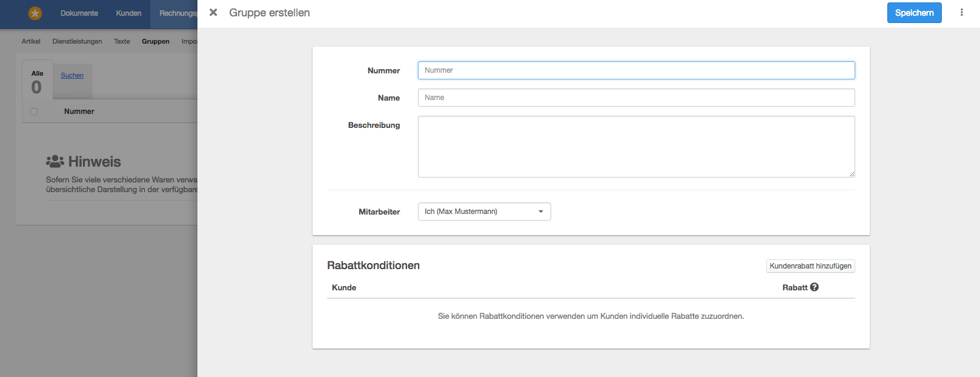This screenshot has width=980, height=377.
Task: Click into the Beschreibung text area
Action: coord(636,147)
